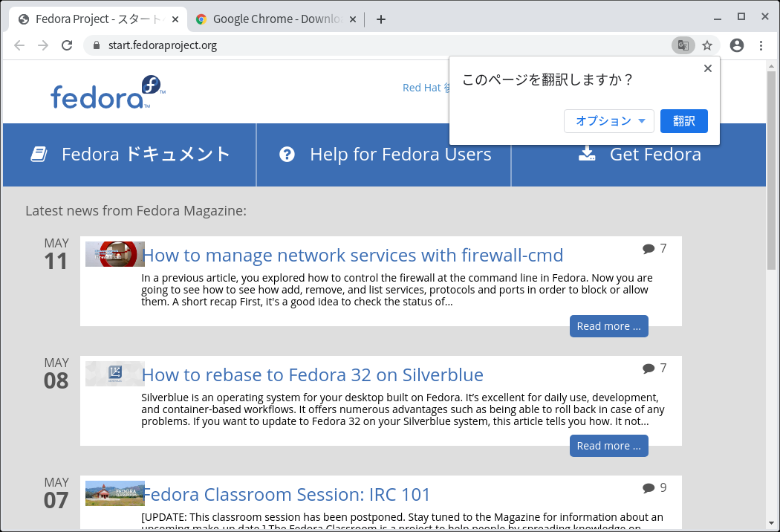Click the scrollbar down arrow
The width and height of the screenshot is (780, 532).
click(x=772, y=523)
